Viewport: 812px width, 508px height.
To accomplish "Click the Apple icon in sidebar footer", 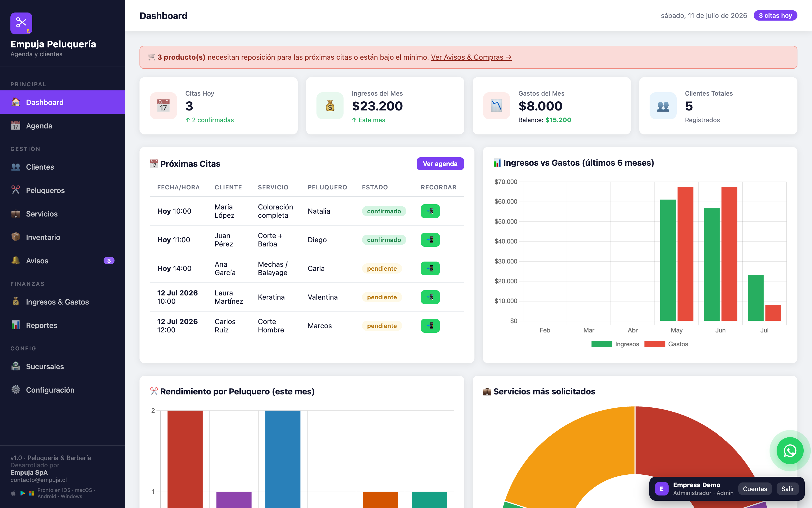I will tap(14, 493).
